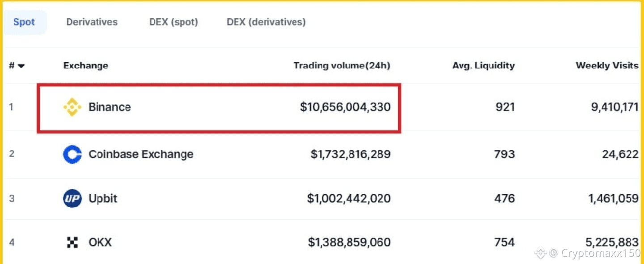Screen dimensions: 644x264
Task: Click the Exchange column header
Action: click(85, 66)
